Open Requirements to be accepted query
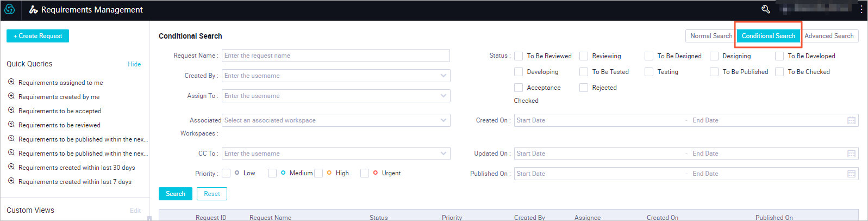The image size is (868, 221). [x=60, y=111]
